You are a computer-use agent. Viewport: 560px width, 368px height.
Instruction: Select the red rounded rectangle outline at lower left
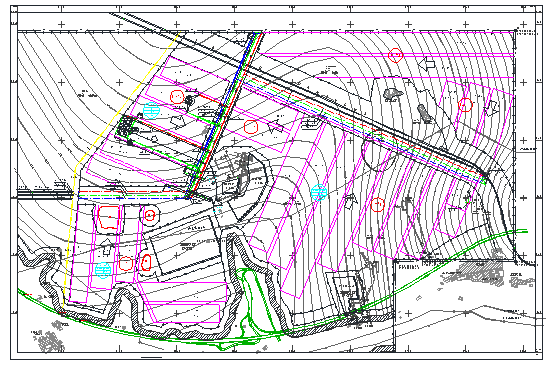tap(109, 217)
